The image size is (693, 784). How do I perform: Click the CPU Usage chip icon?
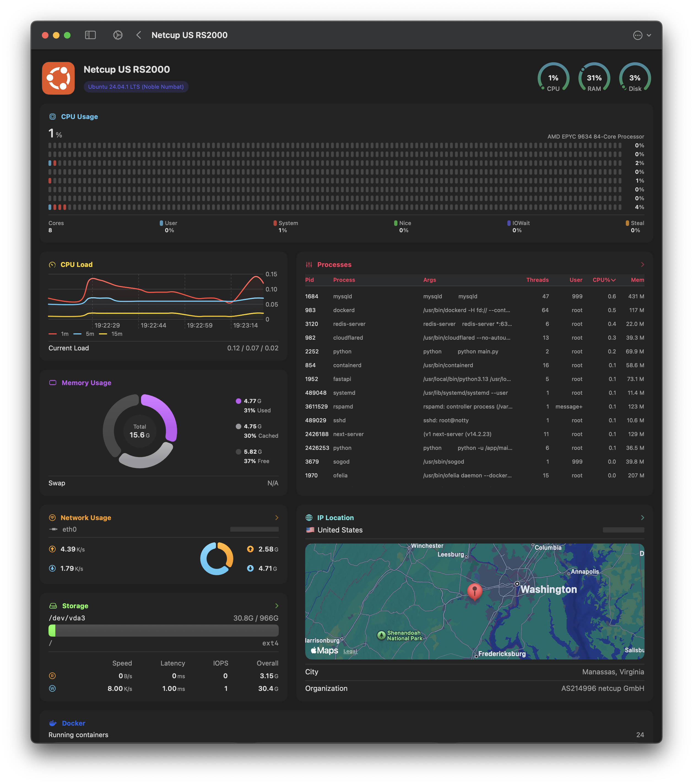tap(53, 117)
